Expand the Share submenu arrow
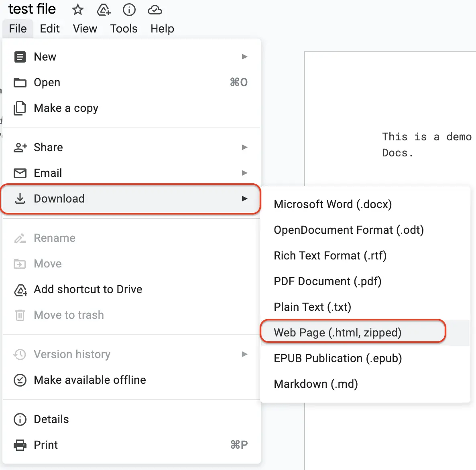Image resolution: width=476 pixels, height=470 pixels. (x=244, y=148)
